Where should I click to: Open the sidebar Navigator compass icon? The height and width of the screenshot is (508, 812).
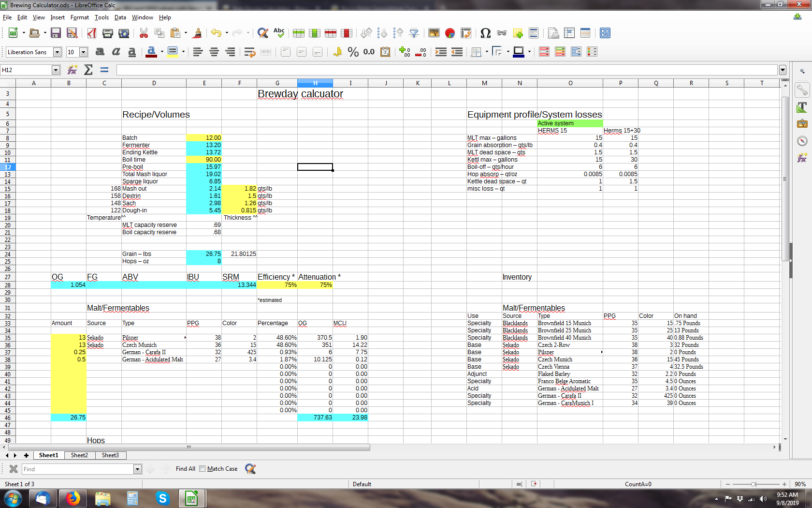(802, 141)
